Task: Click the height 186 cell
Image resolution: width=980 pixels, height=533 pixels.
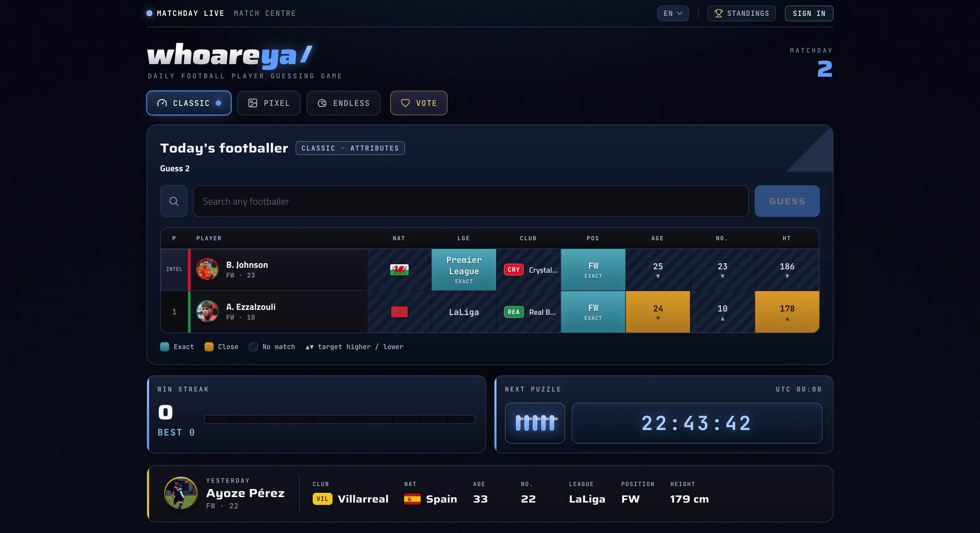Action: tap(787, 269)
